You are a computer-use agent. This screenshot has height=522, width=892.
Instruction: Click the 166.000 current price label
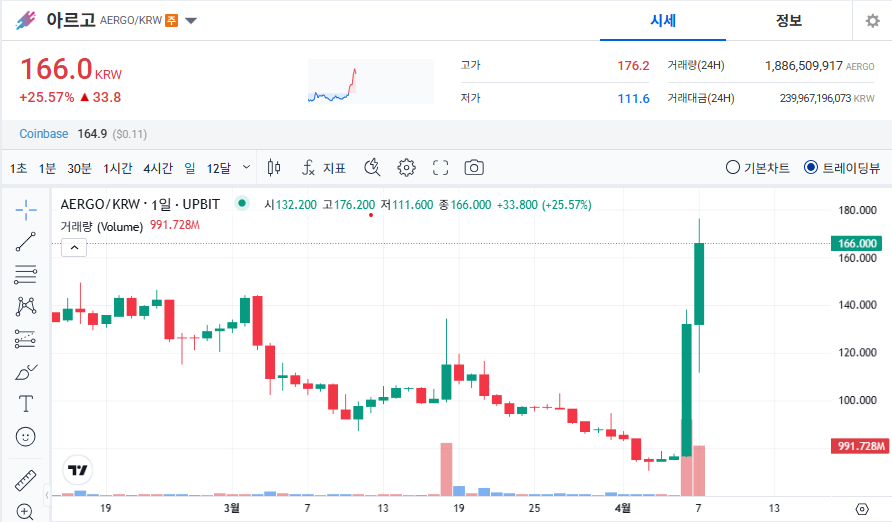857,243
